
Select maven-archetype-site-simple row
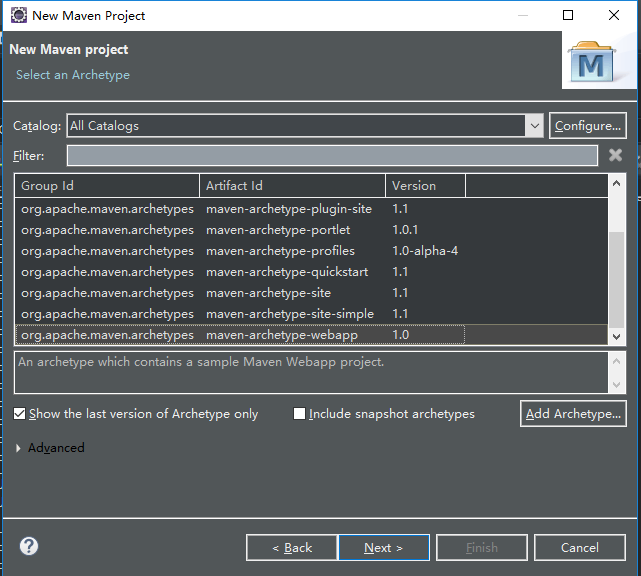click(x=312, y=314)
